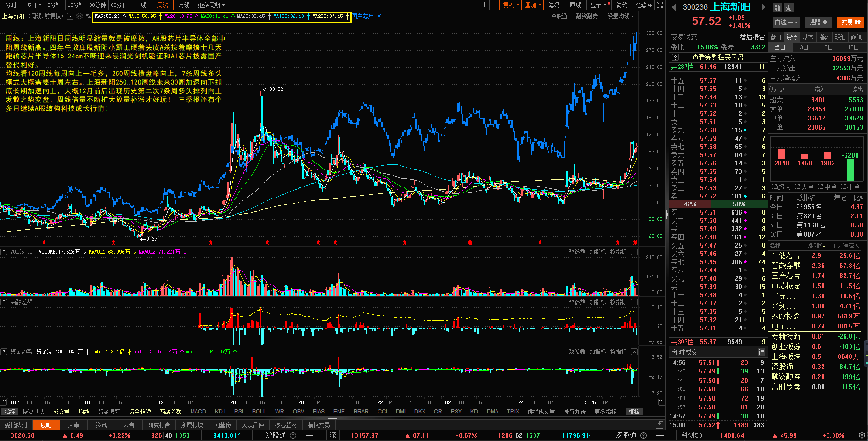Toggle 资金博弈 indicator
The height and width of the screenshot is (441, 868).
click(109, 412)
